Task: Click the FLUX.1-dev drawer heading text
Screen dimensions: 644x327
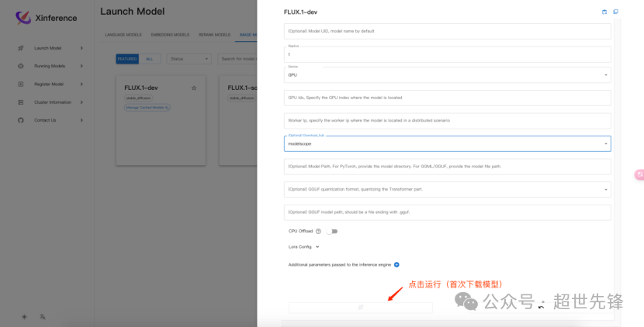Action: (x=300, y=12)
